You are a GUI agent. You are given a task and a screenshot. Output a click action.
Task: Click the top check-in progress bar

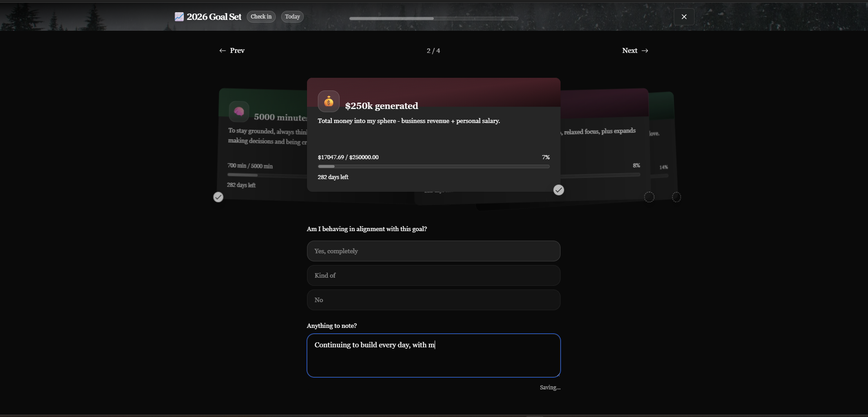[x=433, y=19]
